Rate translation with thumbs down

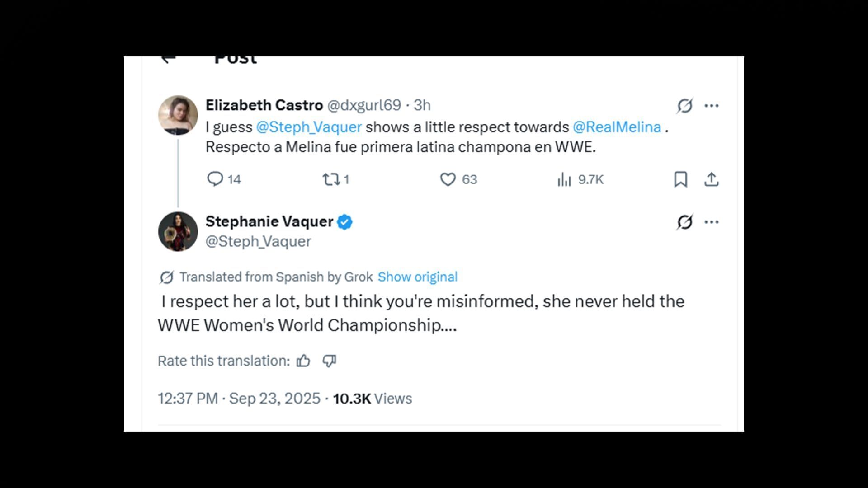(x=329, y=361)
